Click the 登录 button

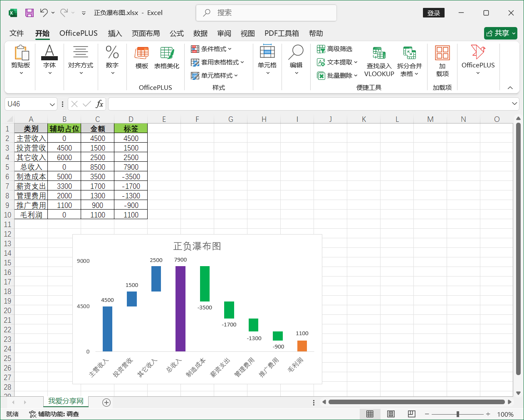[434, 13]
